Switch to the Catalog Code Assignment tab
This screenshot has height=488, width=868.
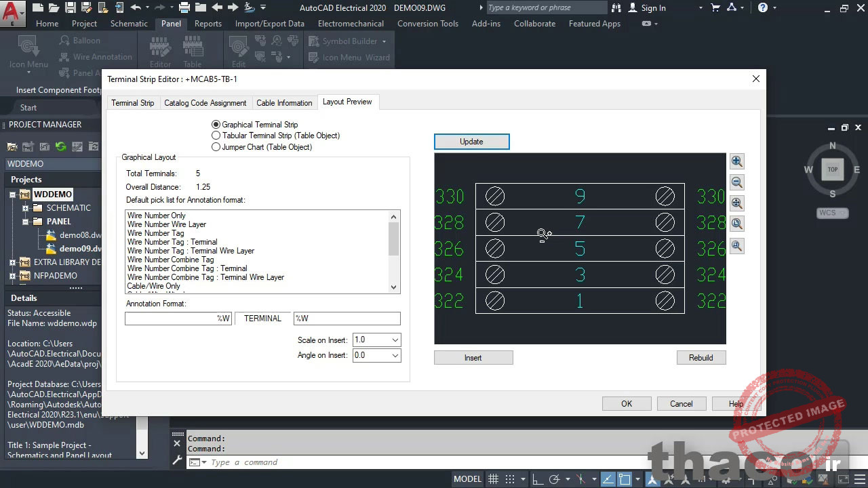(x=205, y=102)
